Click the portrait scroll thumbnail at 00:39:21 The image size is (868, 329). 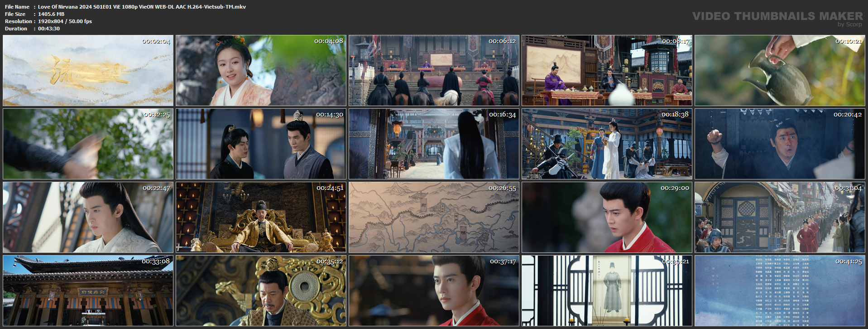coord(607,291)
